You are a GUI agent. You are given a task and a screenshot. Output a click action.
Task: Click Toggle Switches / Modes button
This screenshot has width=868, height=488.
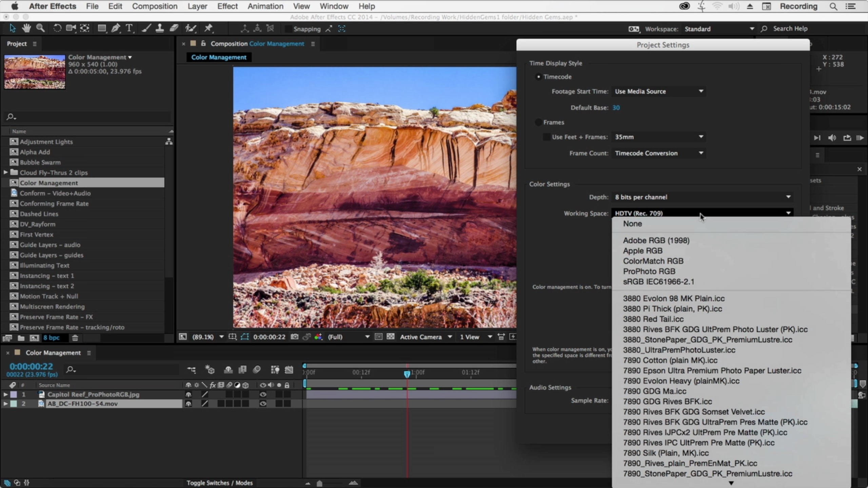pyautogui.click(x=219, y=483)
